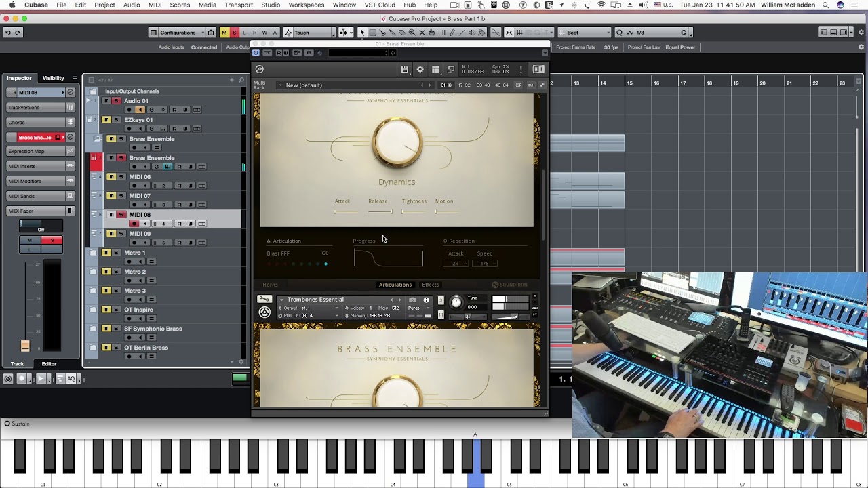Screen dimensions: 868x488
Task: Click Kontakt minimize view icon
Action: click(x=451, y=69)
